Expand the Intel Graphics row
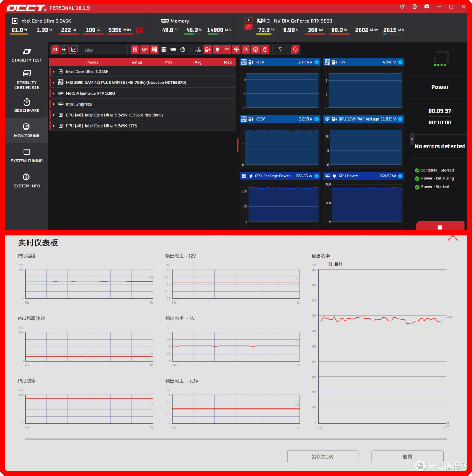The height and width of the screenshot is (476, 472). tap(54, 104)
